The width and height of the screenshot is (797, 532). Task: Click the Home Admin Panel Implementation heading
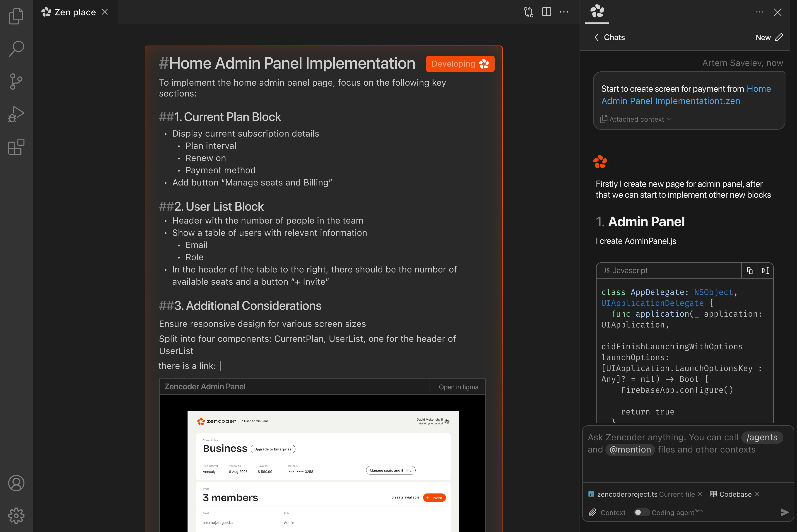click(x=287, y=63)
